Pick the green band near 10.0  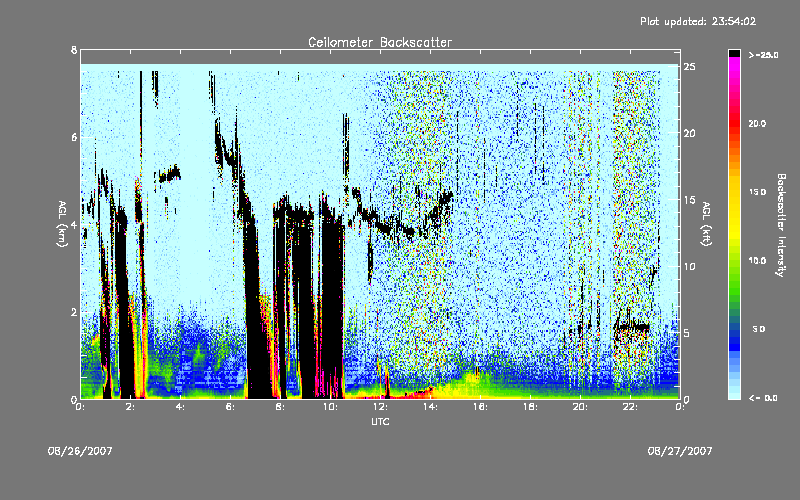(x=734, y=265)
